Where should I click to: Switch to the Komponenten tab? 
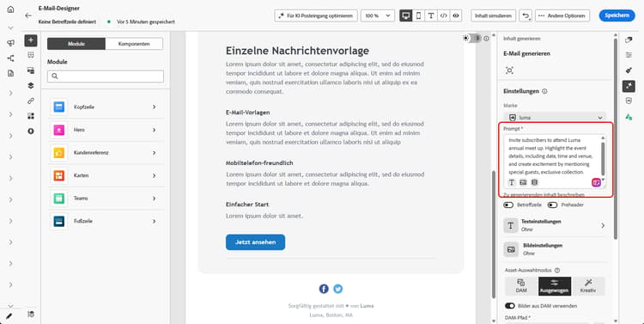coord(134,44)
